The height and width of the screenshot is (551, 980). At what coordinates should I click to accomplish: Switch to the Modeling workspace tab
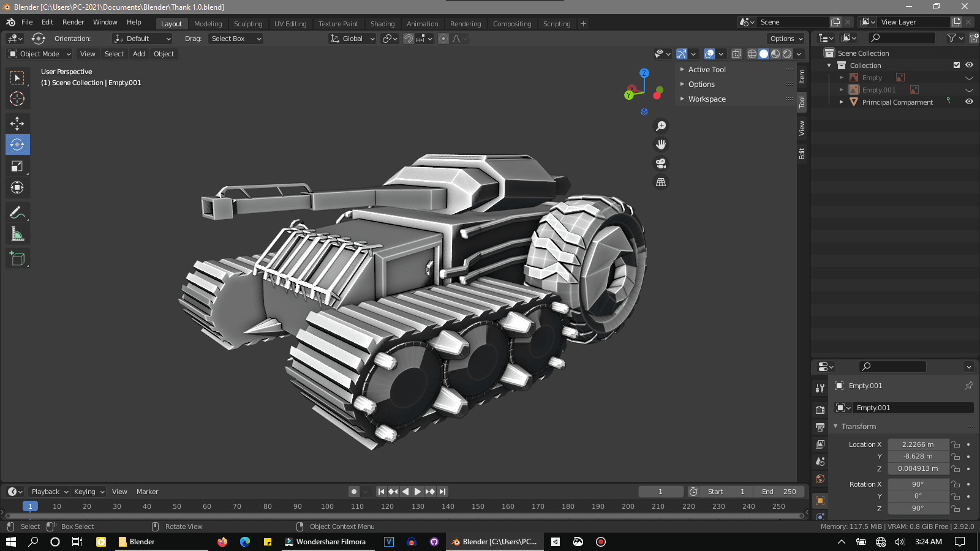pyautogui.click(x=208, y=24)
